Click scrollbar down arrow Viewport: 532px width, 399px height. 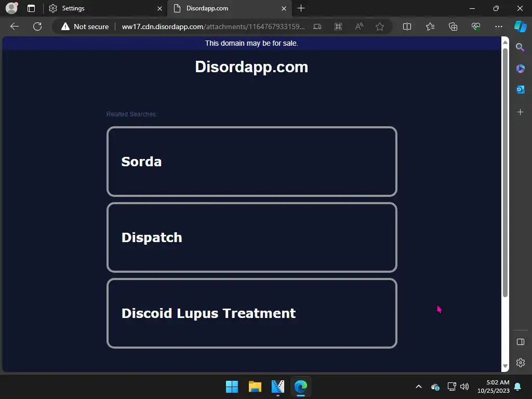coord(505,366)
